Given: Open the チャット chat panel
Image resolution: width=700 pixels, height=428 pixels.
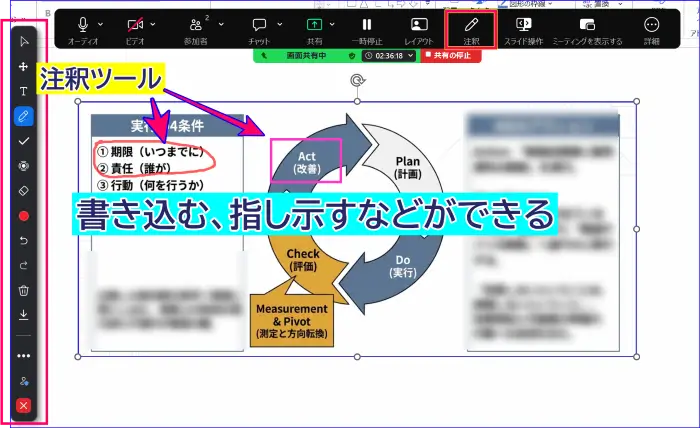Looking at the screenshot, I should pyautogui.click(x=259, y=29).
